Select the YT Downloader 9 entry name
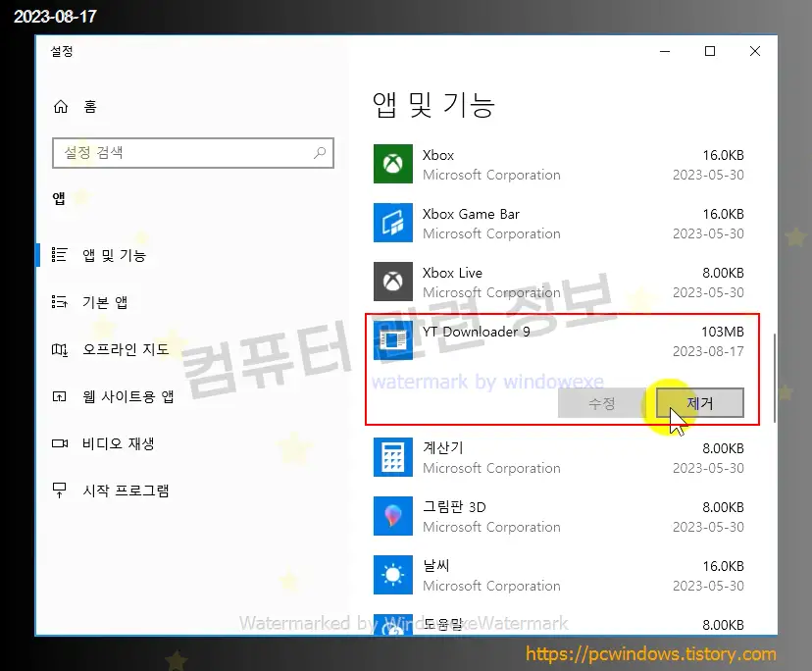Image resolution: width=812 pixels, height=671 pixels. point(476,332)
